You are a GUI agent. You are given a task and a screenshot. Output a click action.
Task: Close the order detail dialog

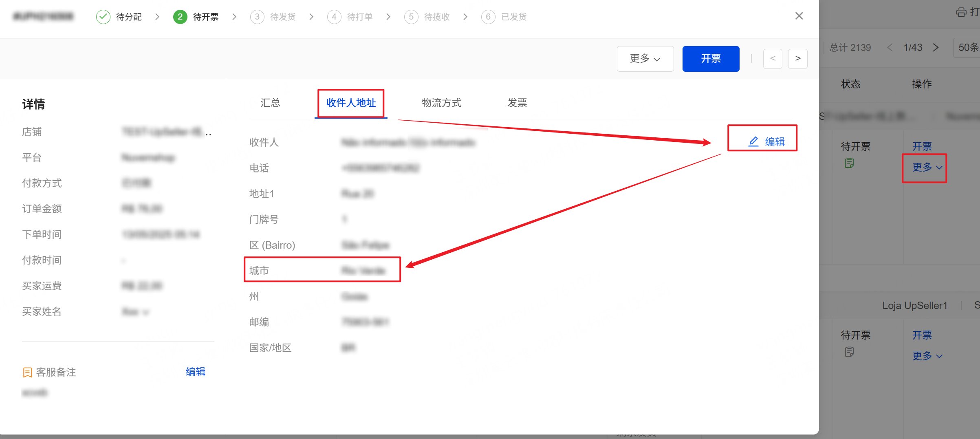pyautogui.click(x=799, y=16)
